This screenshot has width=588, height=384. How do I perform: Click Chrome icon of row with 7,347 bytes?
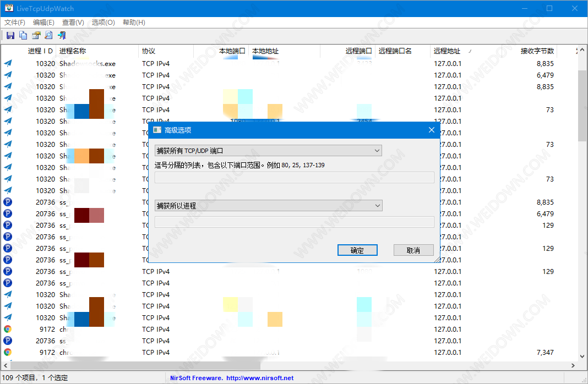click(8, 352)
